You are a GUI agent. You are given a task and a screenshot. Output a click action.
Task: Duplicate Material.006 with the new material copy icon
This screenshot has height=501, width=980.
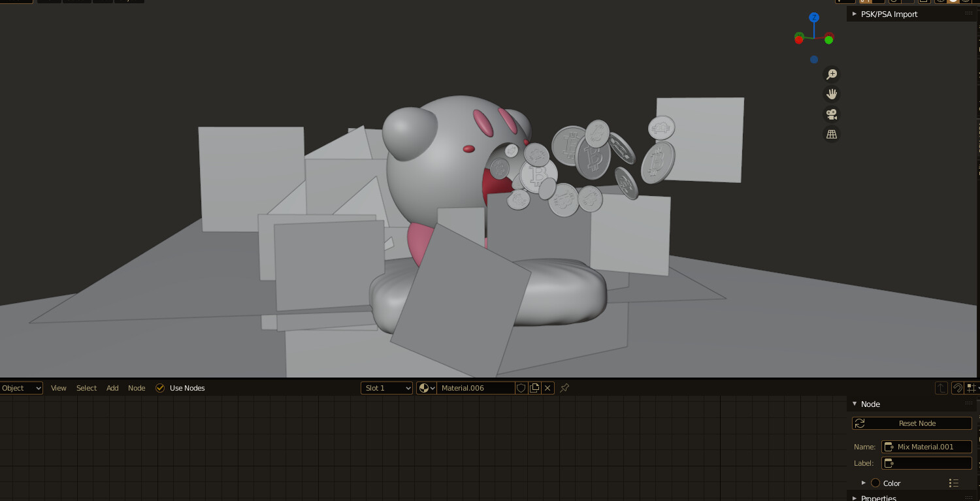click(534, 387)
